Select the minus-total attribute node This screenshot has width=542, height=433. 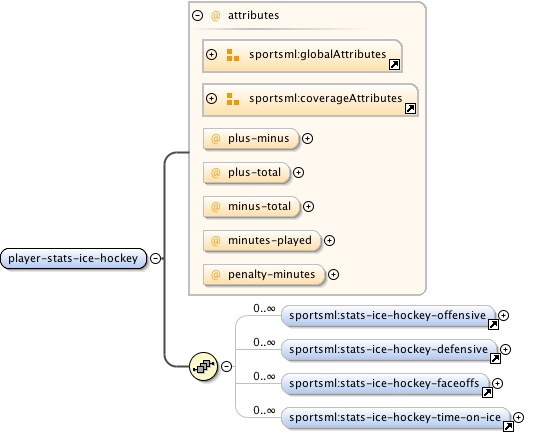252,207
